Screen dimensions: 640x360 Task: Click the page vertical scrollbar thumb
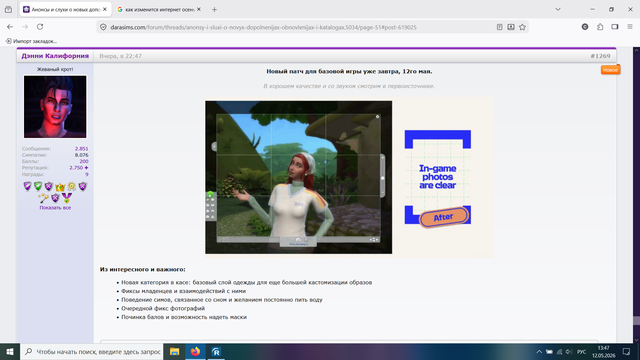pyautogui.click(x=636, y=321)
